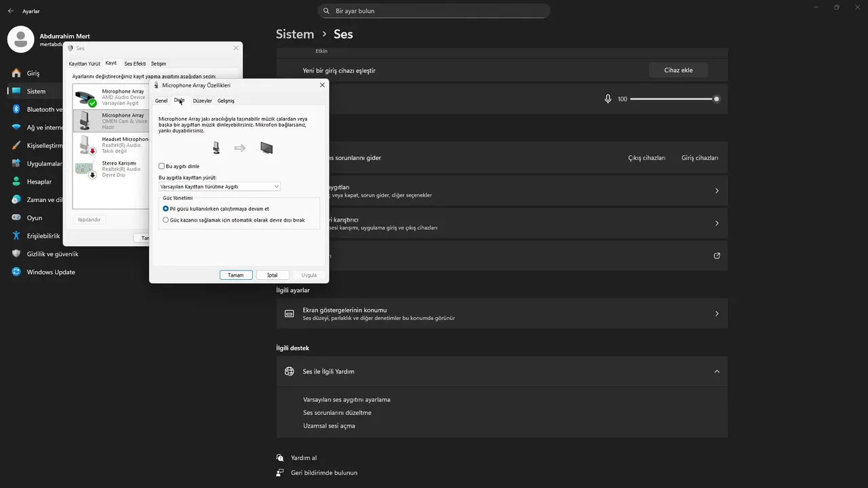Select the Sistem sidebar icon

(16, 91)
